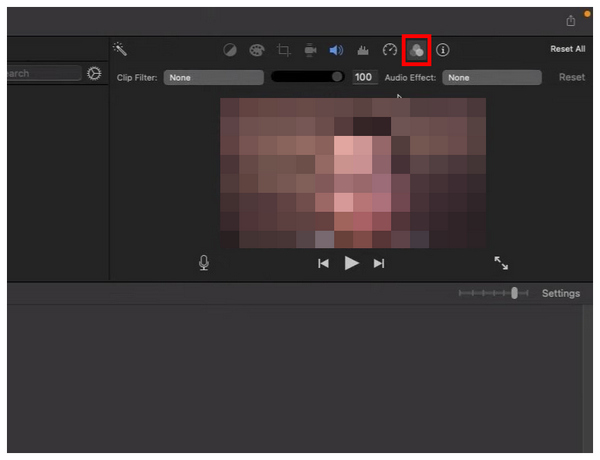The width and height of the screenshot is (600, 460).
Task: Click the video preview thumbnail
Action: click(x=353, y=173)
